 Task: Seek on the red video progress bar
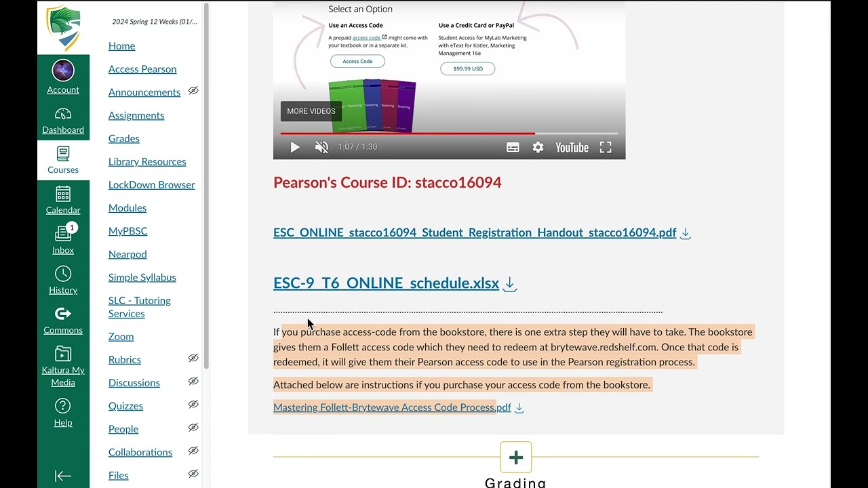point(407,134)
